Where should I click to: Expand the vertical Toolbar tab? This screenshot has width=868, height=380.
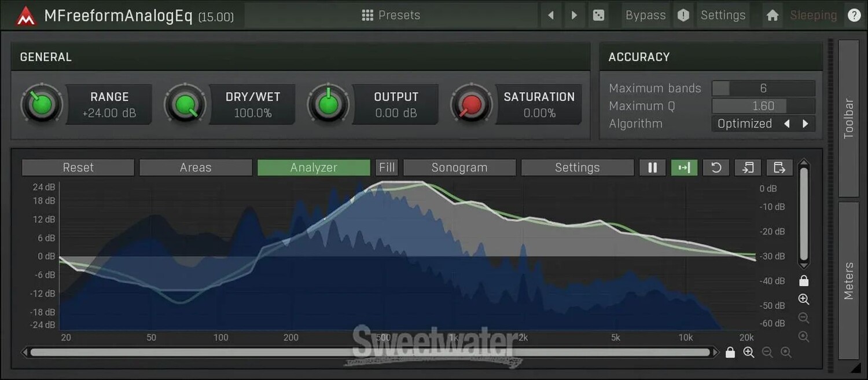click(x=848, y=118)
